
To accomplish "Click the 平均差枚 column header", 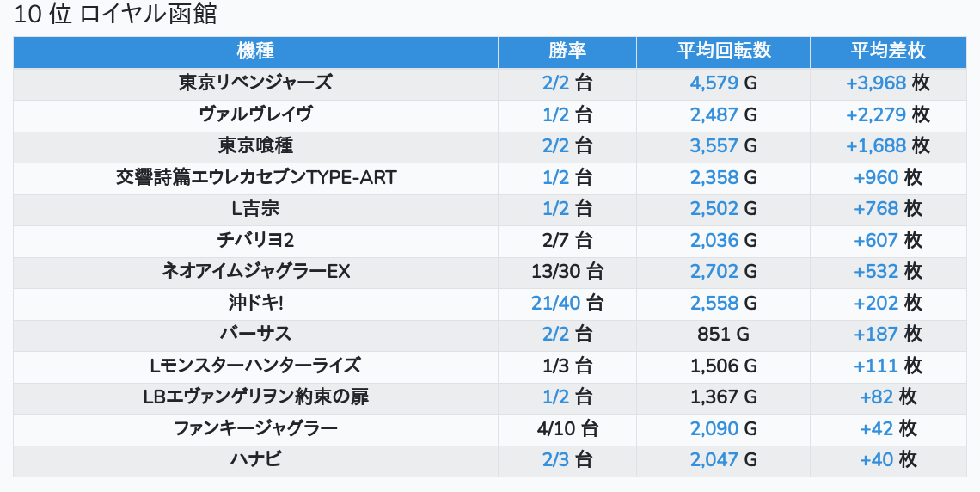I will click(888, 52).
